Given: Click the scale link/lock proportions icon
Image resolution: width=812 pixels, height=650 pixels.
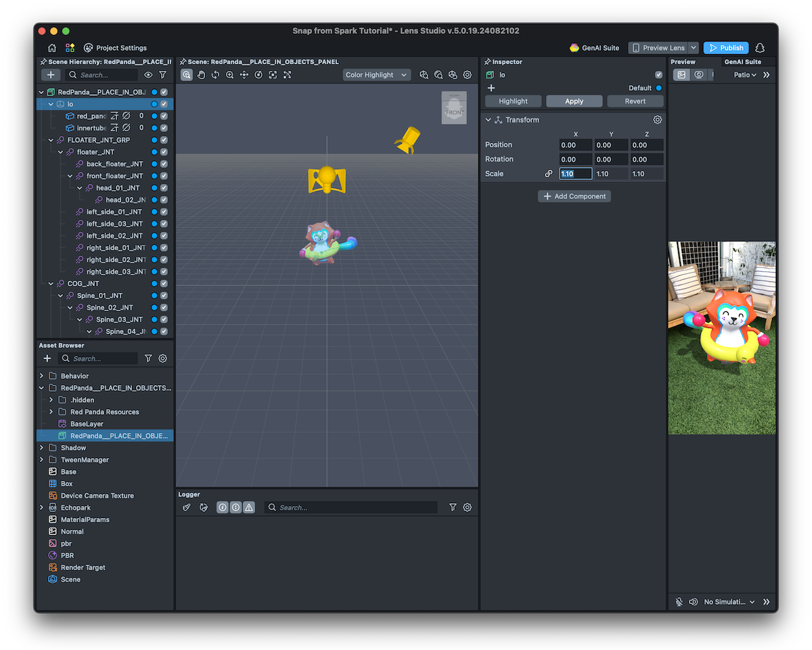Looking at the screenshot, I should [549, 174].
